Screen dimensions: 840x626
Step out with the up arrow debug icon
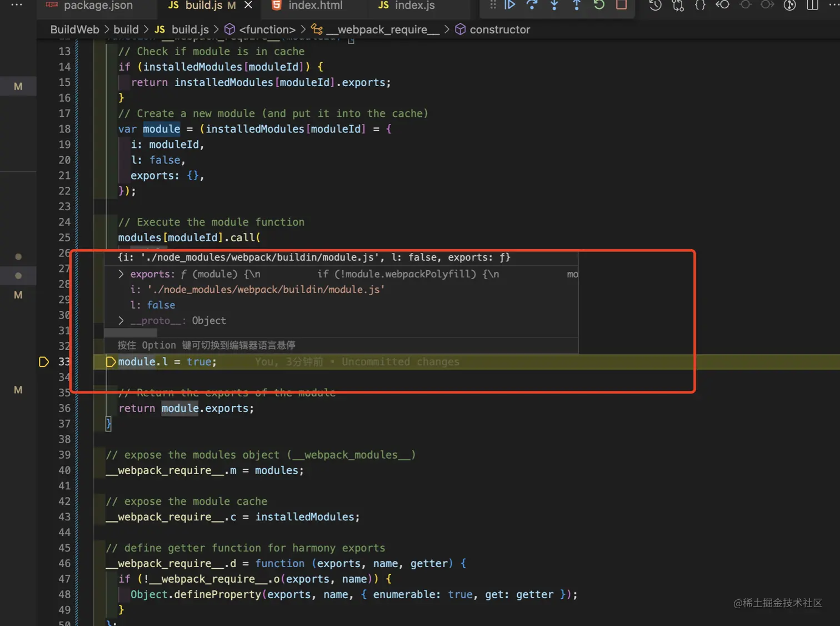point(577,5)
